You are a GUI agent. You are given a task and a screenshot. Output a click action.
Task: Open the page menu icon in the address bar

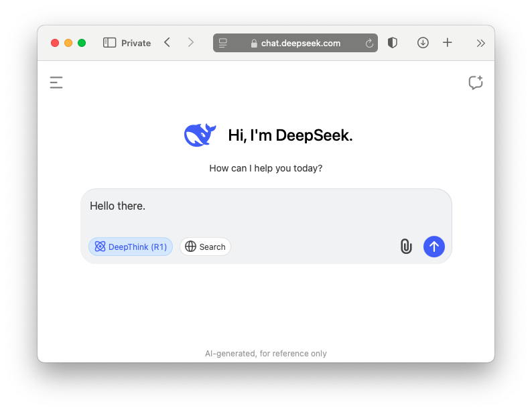coord(223,43)
